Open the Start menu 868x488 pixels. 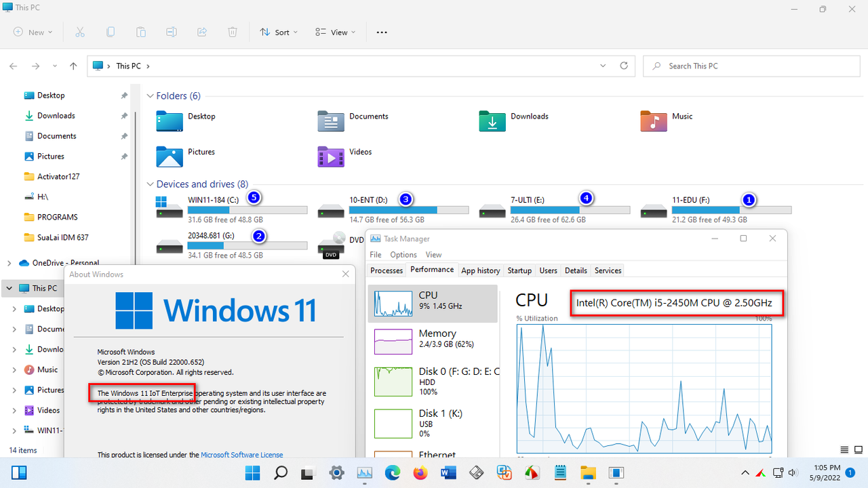tap(252, 472)
